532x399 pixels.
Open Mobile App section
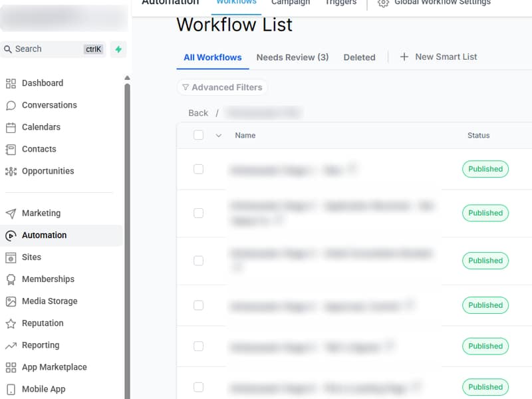(35, 389)
